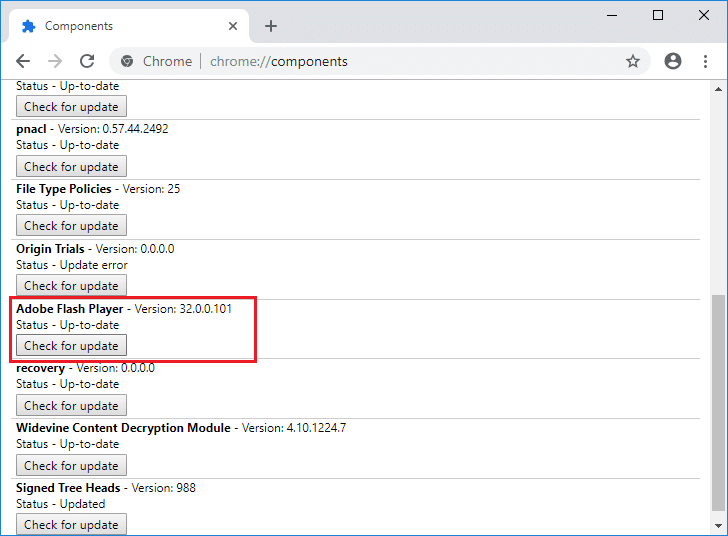Select the Components tab
Viewport: 728px width, 536px height.
tap(120, 26)
